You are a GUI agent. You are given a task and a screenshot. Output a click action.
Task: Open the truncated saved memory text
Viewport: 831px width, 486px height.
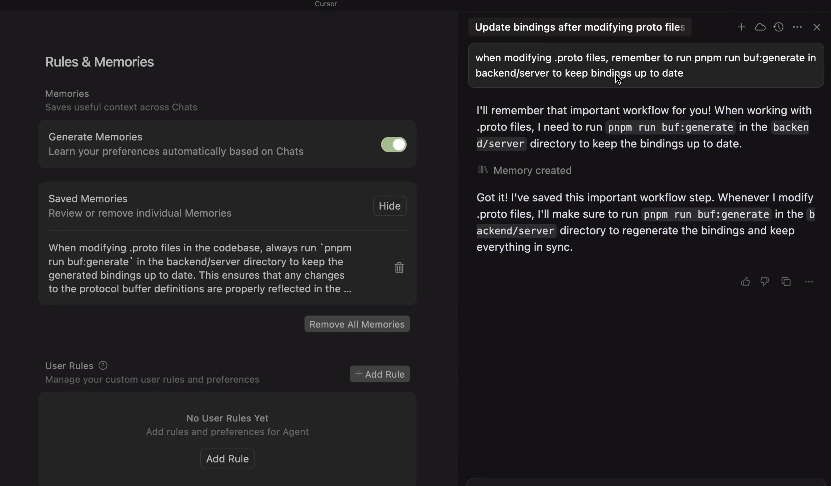click(200, 268)
